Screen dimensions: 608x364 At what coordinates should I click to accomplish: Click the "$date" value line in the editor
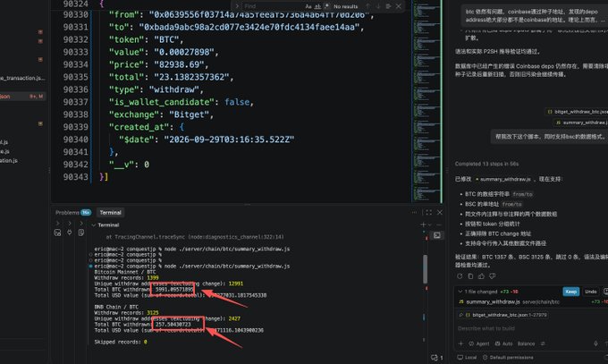tap(207, 140)
